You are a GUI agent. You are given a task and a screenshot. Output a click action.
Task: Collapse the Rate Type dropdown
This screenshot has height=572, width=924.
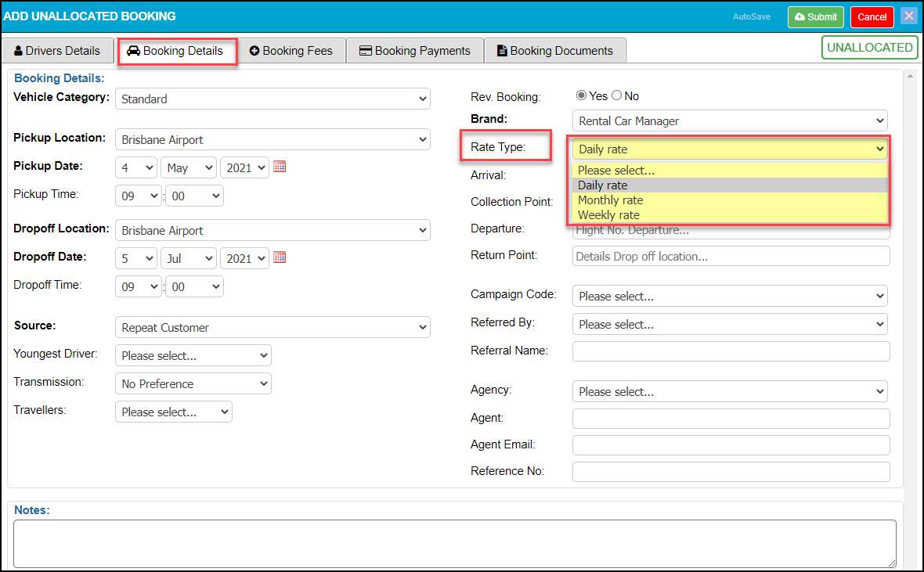point(730,149)
